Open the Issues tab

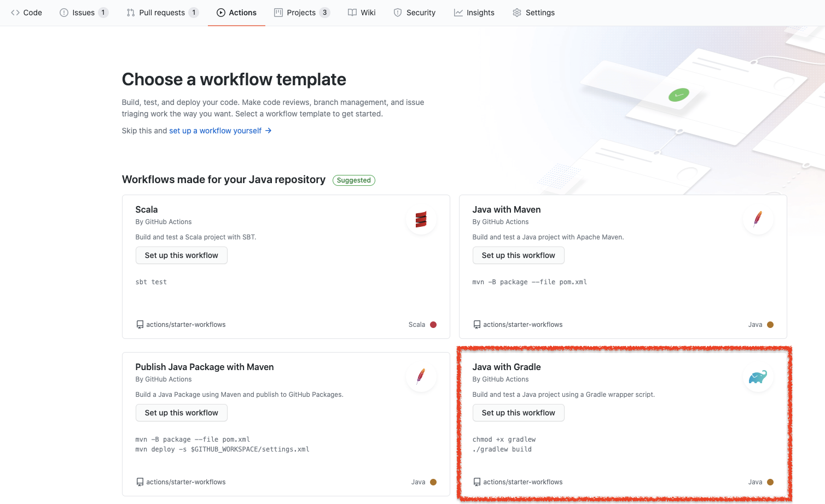pos(84,13)
